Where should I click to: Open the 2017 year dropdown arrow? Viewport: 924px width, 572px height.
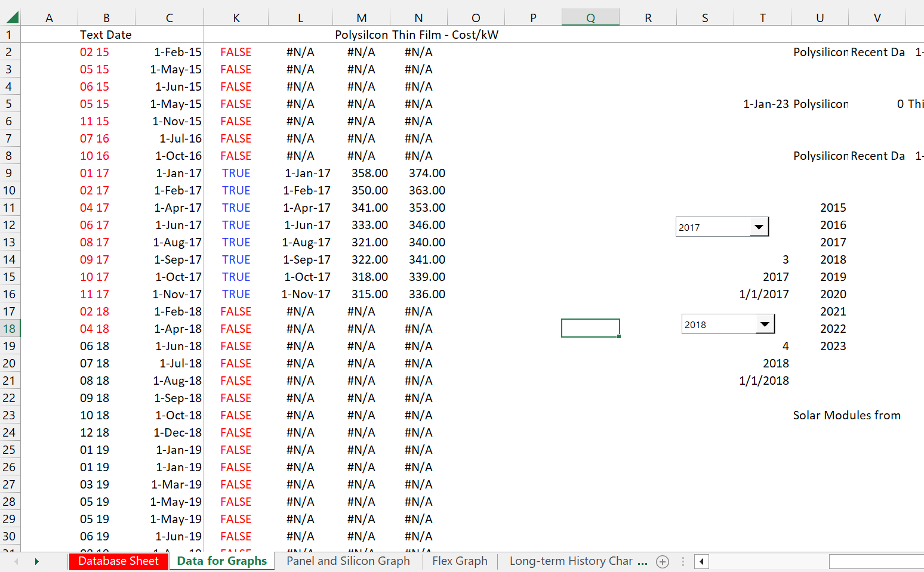click(759, 227)
